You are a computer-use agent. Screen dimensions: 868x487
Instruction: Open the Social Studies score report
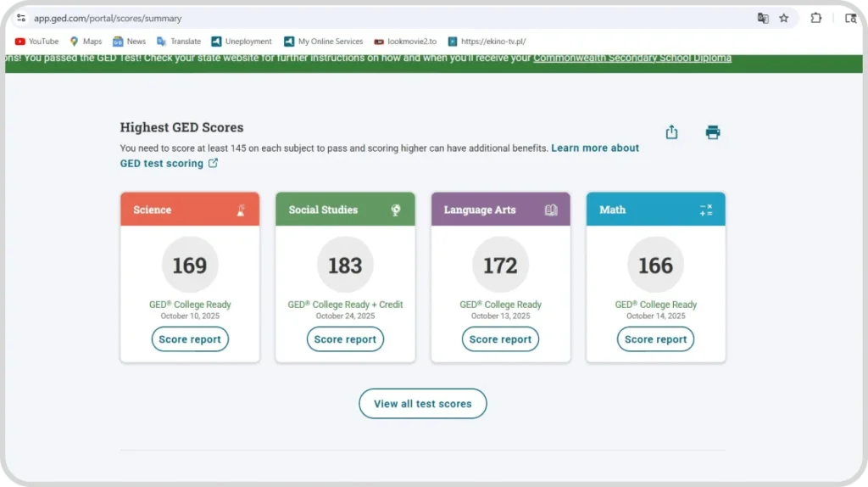[x=345, y=339]
